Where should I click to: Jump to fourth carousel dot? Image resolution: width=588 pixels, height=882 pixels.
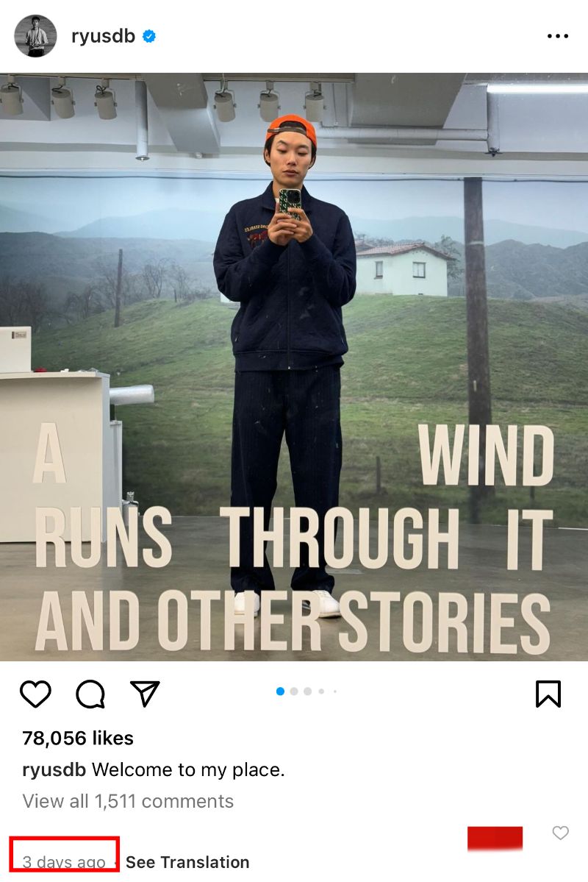click(321, 691)
